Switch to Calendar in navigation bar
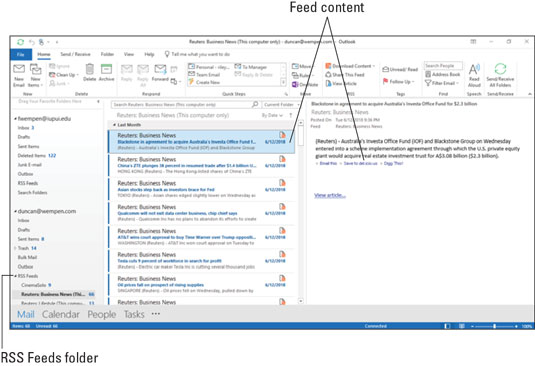 pyautogui.click(x=61, y=314)
